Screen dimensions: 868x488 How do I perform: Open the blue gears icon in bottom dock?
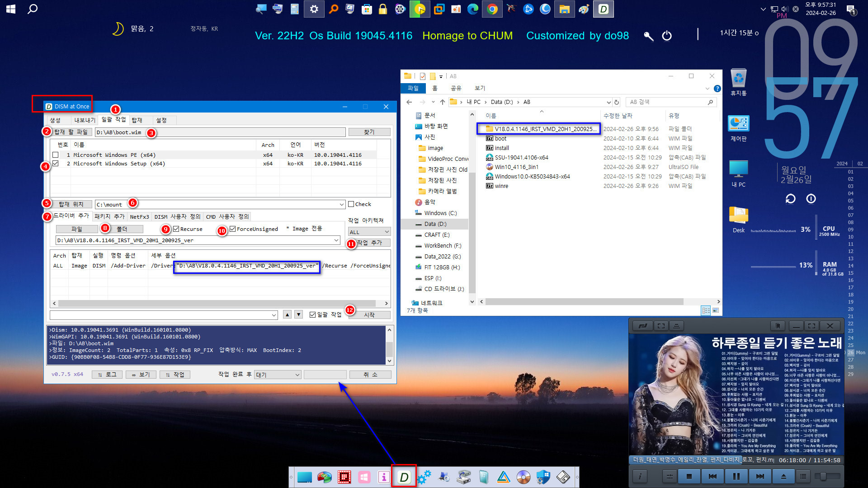point(424,477)
